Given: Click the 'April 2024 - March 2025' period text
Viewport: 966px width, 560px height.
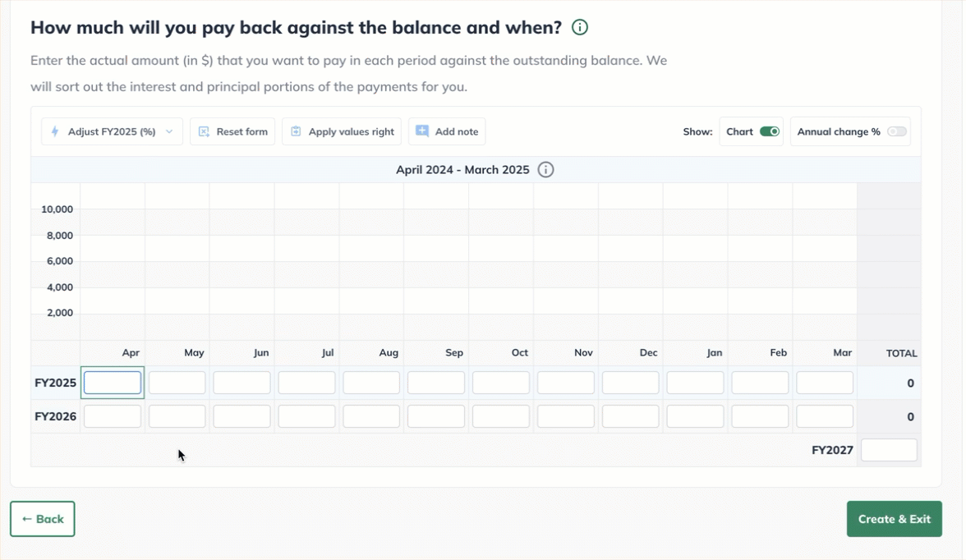Looking at the screenshot, I should point(462,169).
